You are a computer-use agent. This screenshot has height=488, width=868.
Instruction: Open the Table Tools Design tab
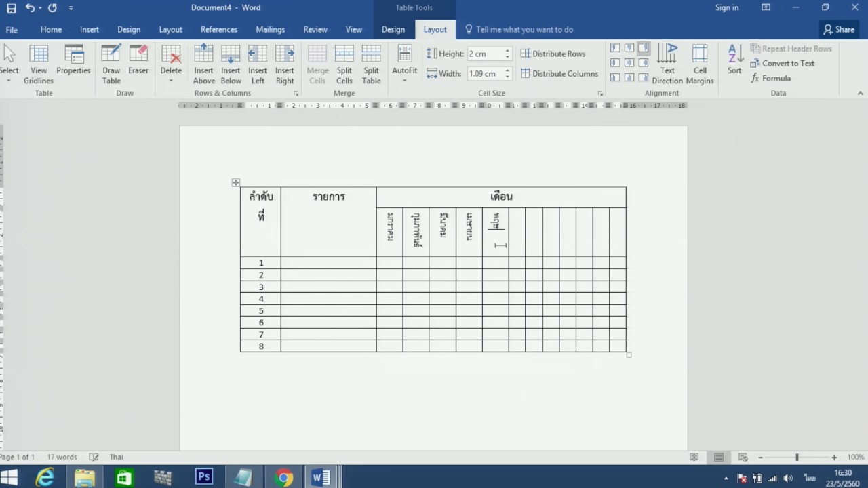point(393,30)
